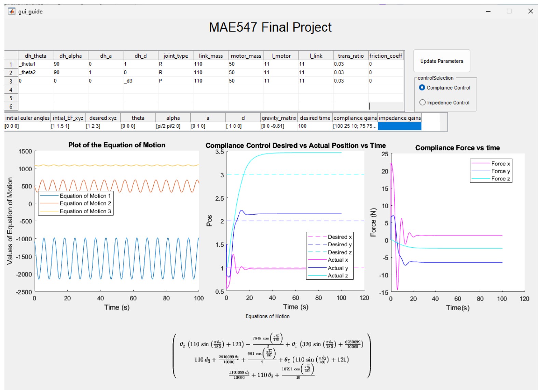Image resolution: width=539 pixels, height=392 pixels.
Task: Click Desired z legend entry
Action: click(x=330, y=252)
